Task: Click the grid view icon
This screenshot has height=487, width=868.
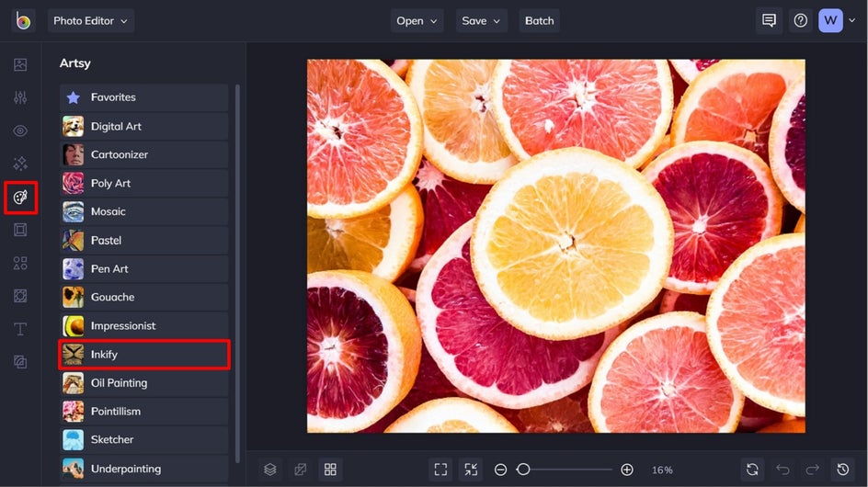Action: (x=330, y=470)
